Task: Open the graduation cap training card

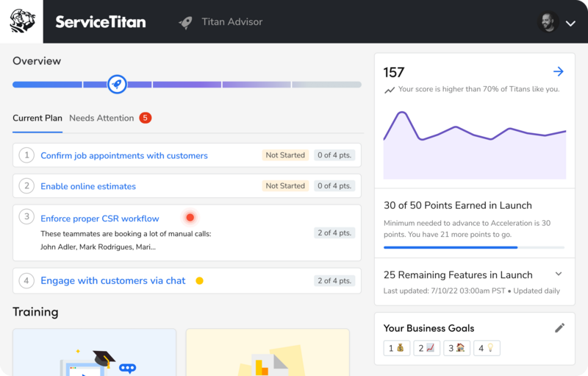Action: click(x=95, y=352)
